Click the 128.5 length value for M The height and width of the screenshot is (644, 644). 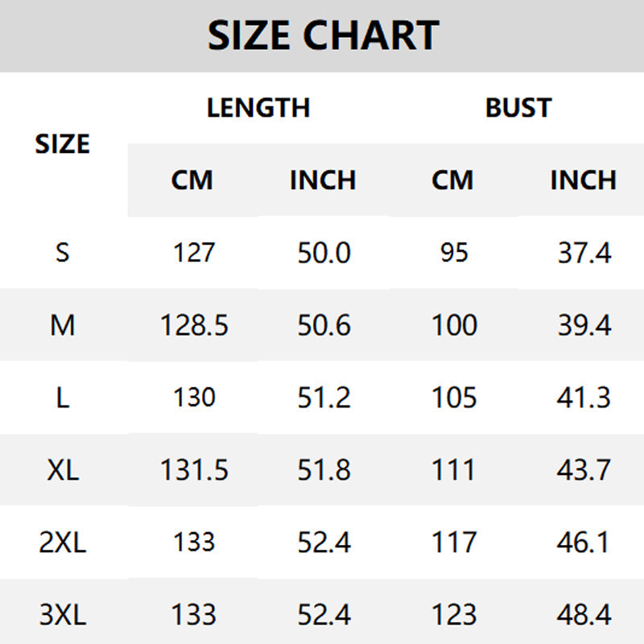pos(194,325)
